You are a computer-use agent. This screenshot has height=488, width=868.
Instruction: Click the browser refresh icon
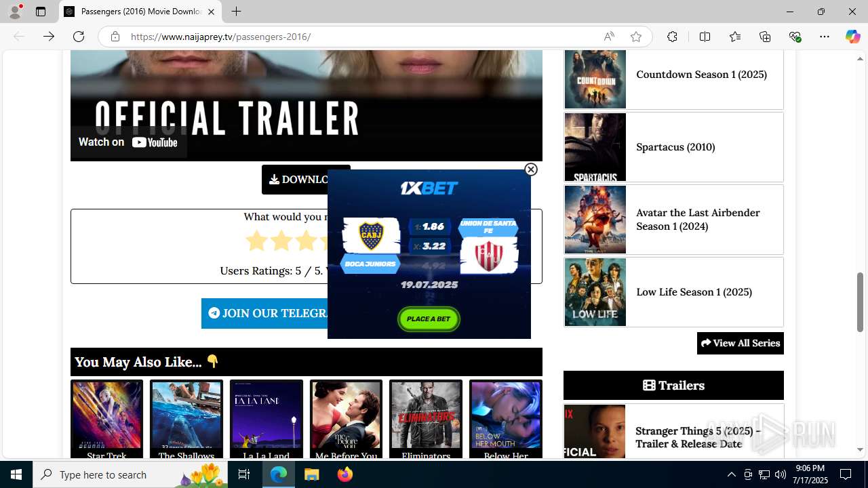point(79,37)
